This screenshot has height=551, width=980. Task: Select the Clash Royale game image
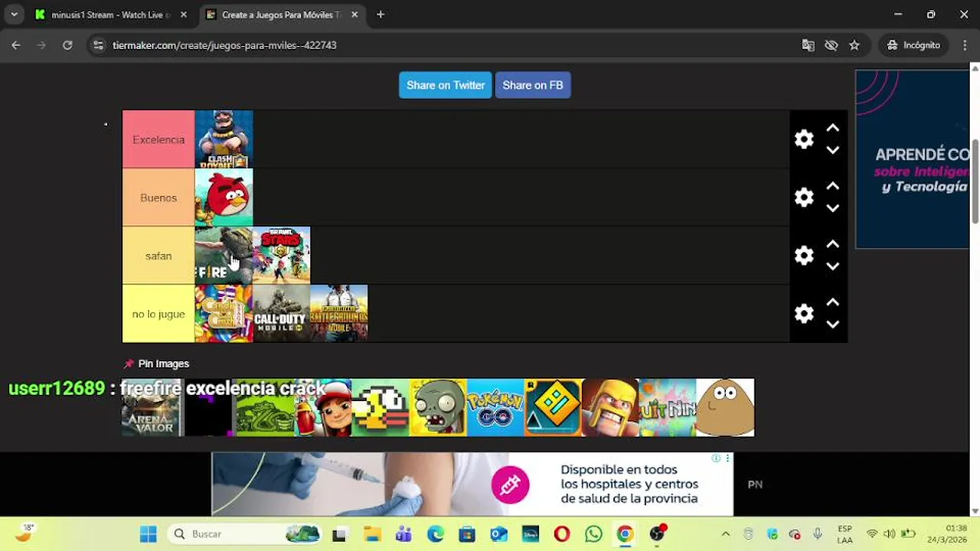point(224,139)
